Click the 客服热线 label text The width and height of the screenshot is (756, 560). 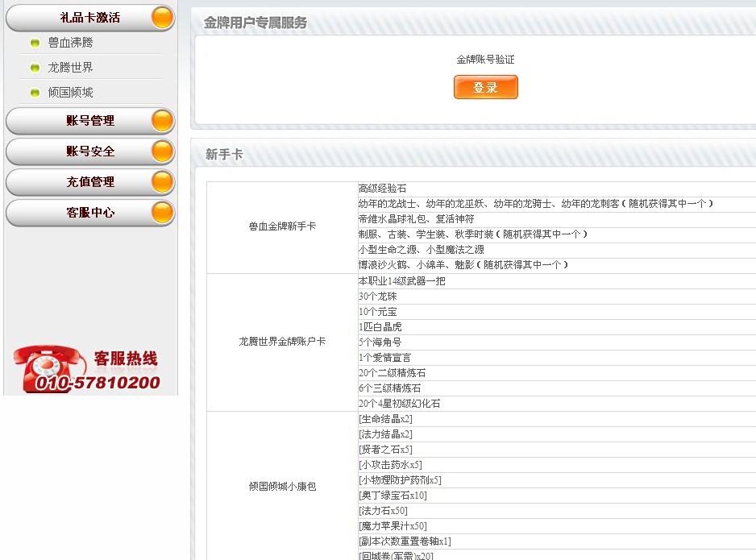click(x=126, y=359)
